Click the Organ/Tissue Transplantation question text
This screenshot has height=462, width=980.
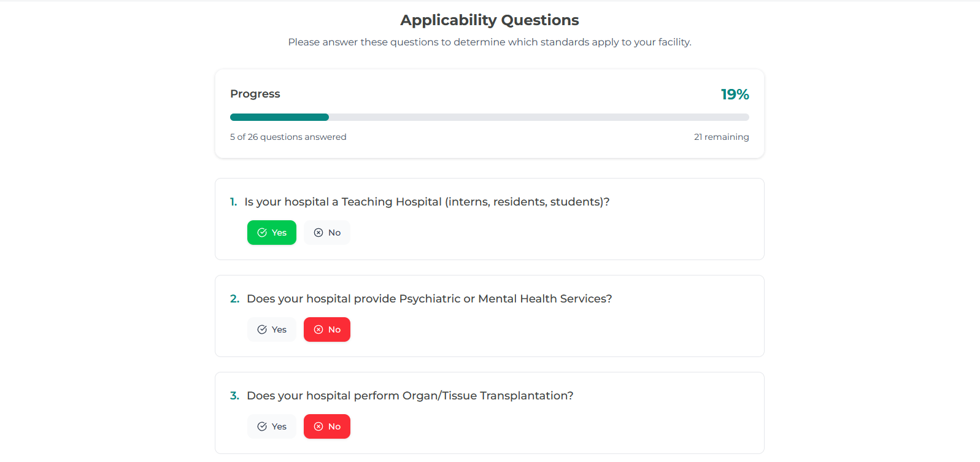tap(410, 396)
